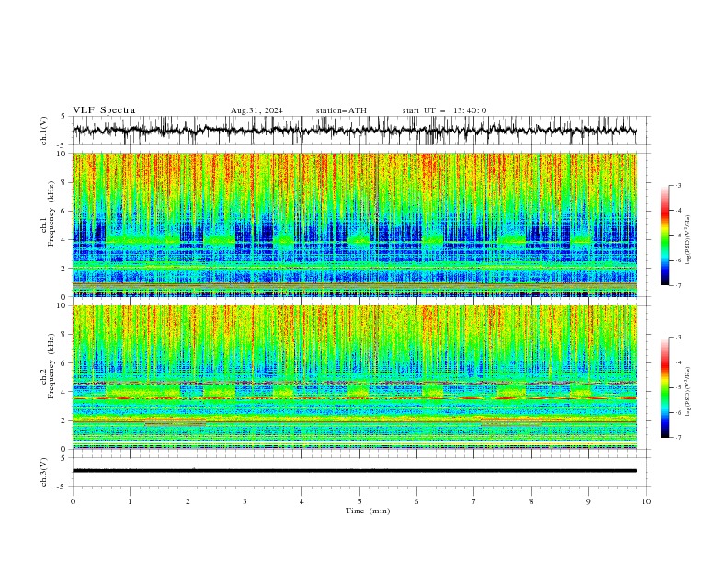The height and width of the screenshot is (563, 728).
Task: Click the ch.1 colorbar "log(PSD)(V²/Hz)" label
Action: pyautogui.click(x=688, y=240)
